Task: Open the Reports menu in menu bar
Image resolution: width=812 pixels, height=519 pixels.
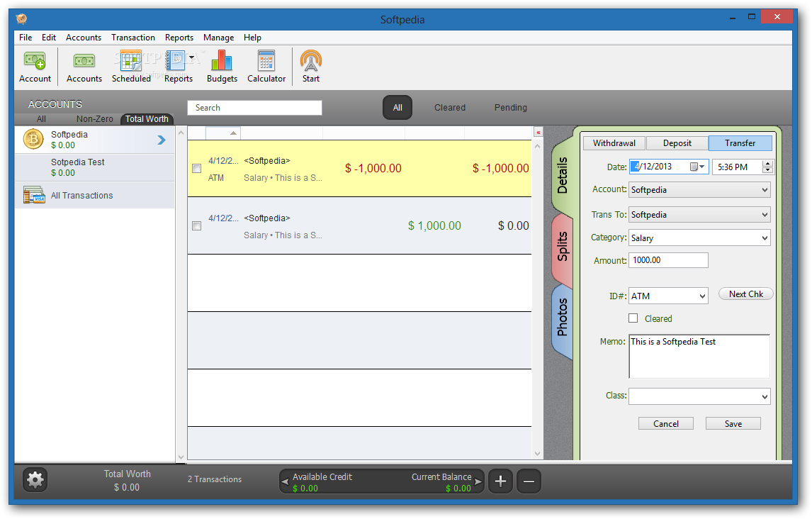Action: [x=179, y=38]
